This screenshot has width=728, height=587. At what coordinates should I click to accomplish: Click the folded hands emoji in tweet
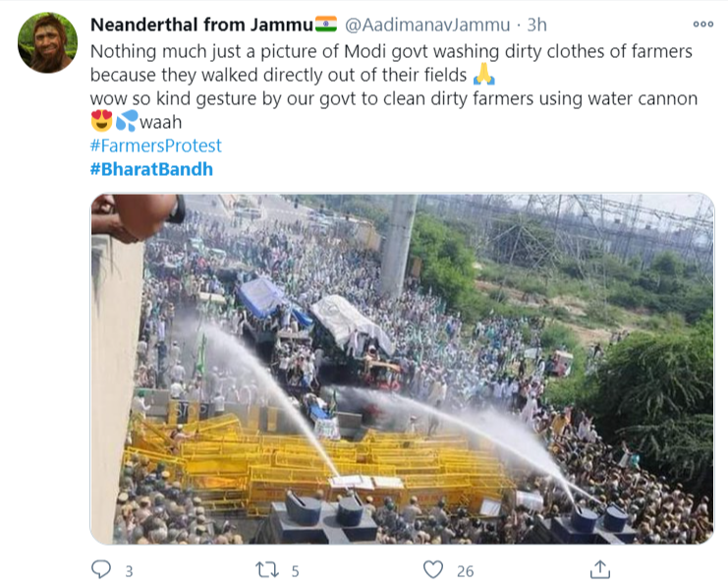click(484, 75)
